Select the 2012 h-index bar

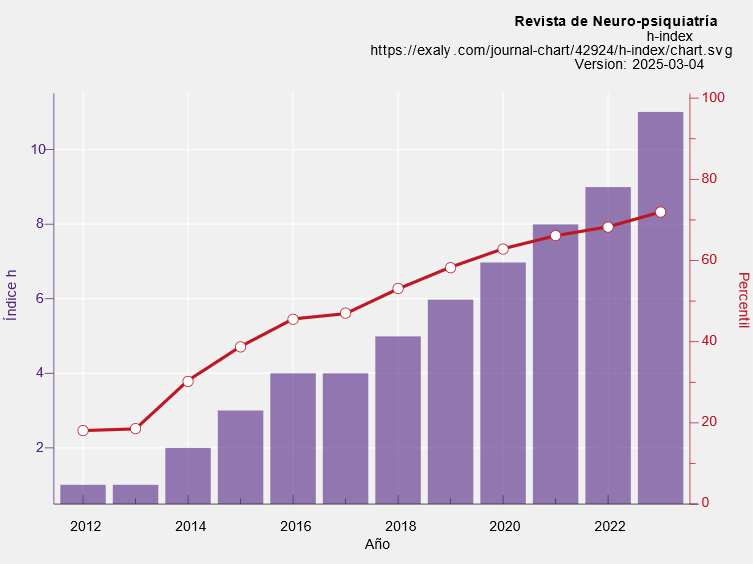click(83, 494)
